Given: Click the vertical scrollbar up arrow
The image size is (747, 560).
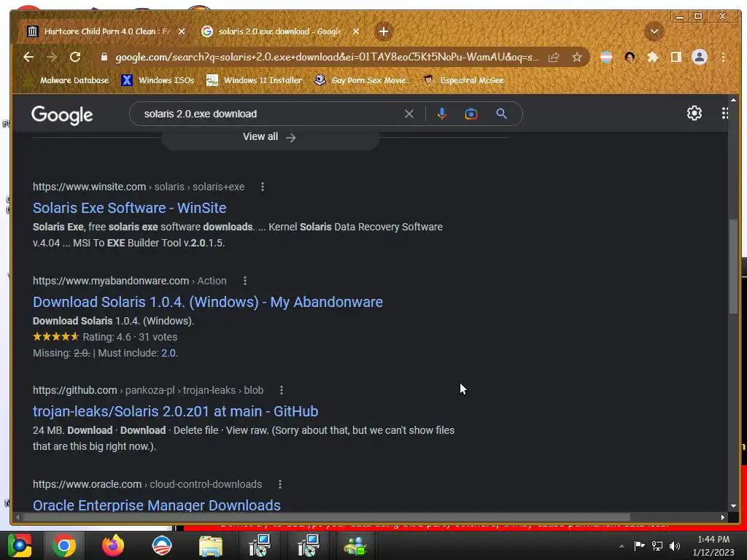Looking at the screenshot, I should pyautogui.click(x=733, y=100).
